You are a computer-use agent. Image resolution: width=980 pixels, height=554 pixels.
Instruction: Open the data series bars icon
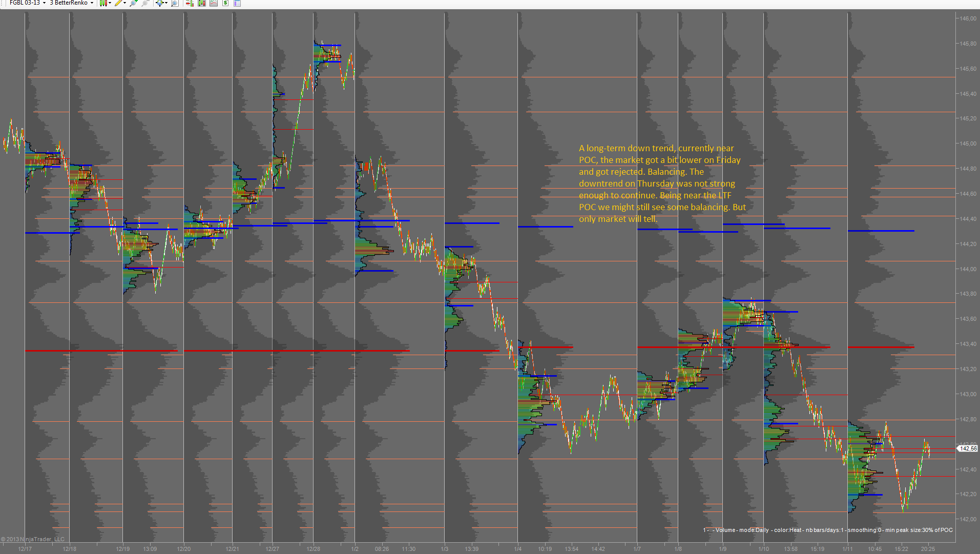[x=202, y=3]
